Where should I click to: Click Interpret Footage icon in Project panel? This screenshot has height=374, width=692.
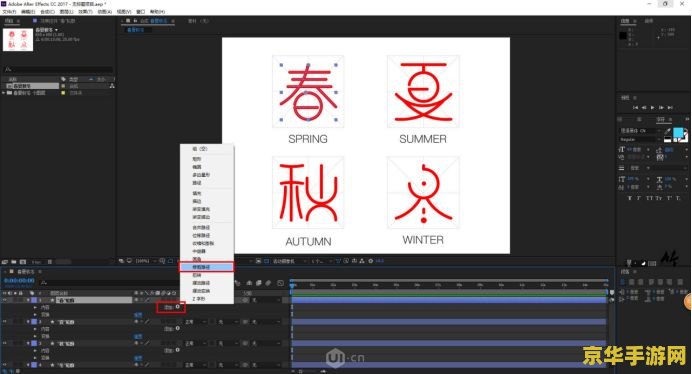[5, 262]
